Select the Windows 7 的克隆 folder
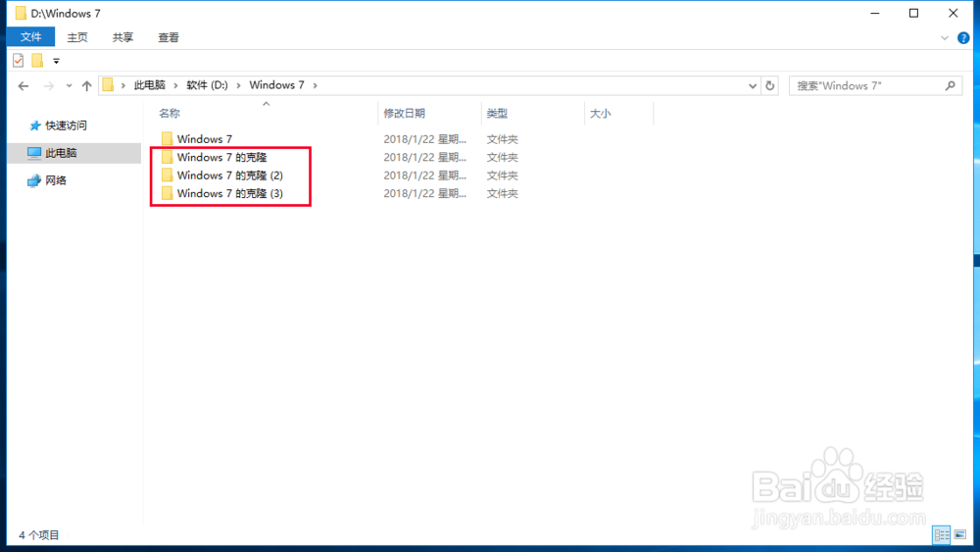980x552 pixels. [221, 157]
